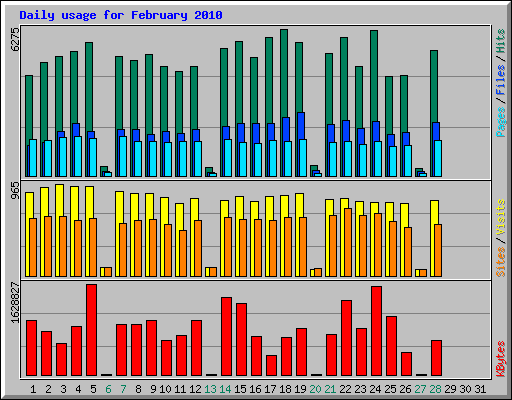The image size is (512, 400).
Task: Click day label '16' on the x-axis
Action: point(255,389)
